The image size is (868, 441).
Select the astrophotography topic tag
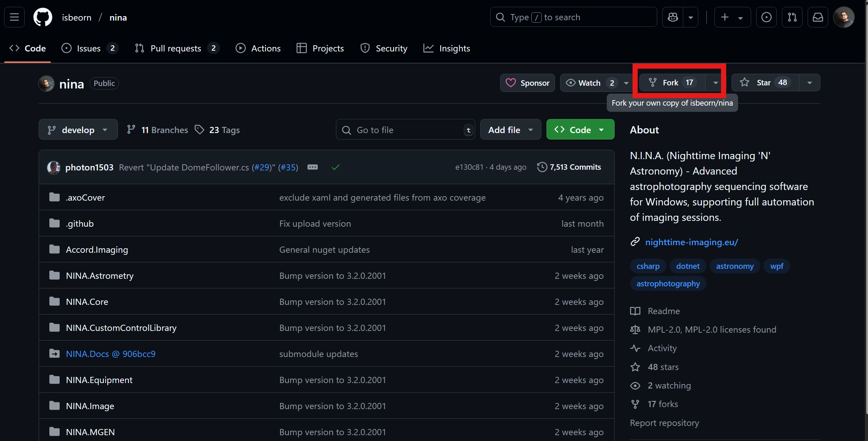[x=668, y=284]
